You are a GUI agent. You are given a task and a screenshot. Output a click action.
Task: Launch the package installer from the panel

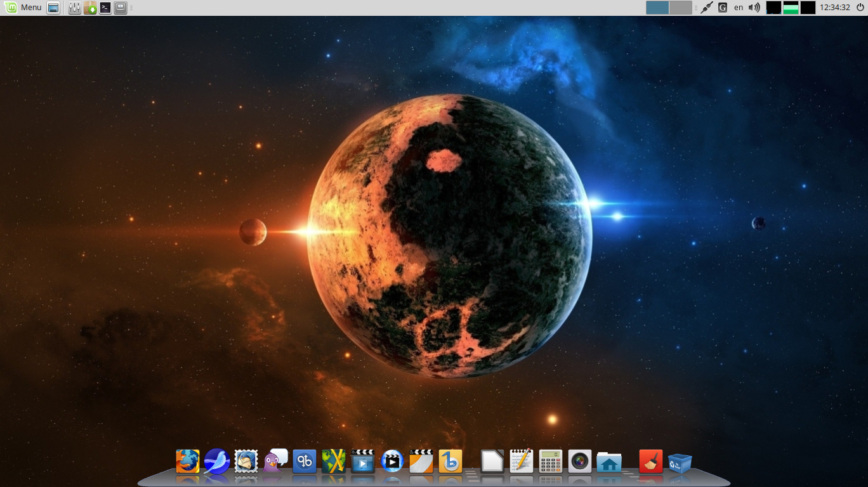[90, 8]
